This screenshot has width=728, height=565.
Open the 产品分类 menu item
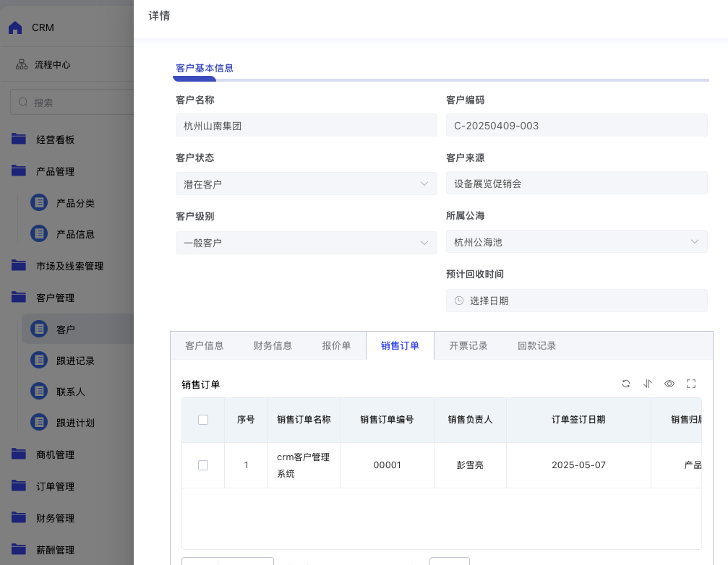75,203
